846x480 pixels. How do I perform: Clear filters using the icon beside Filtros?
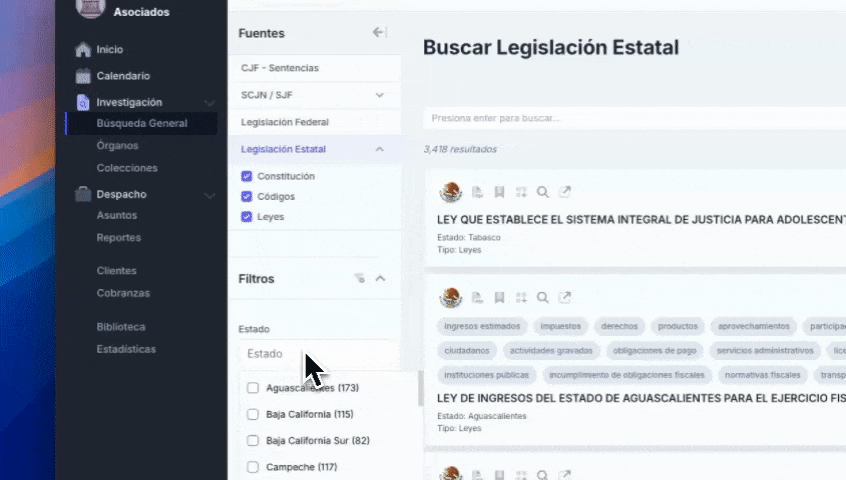click(x=359, y=278)
